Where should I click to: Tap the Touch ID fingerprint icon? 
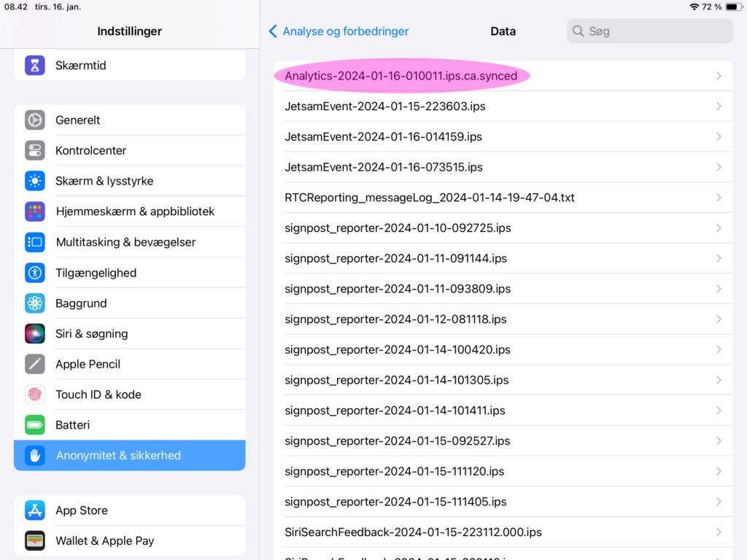(35, 394)
